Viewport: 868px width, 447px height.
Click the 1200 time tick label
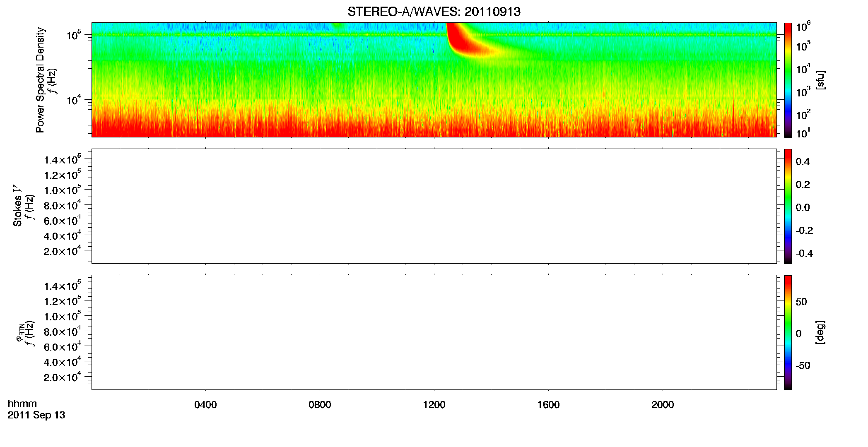pyautogui.click(x=434, y=405)
